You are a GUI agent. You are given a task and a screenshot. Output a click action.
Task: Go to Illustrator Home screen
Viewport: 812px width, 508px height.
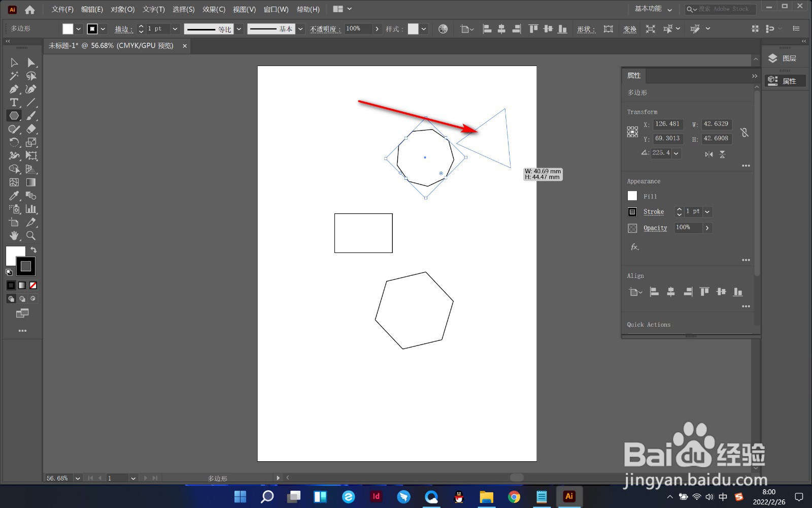click(30, 9)
